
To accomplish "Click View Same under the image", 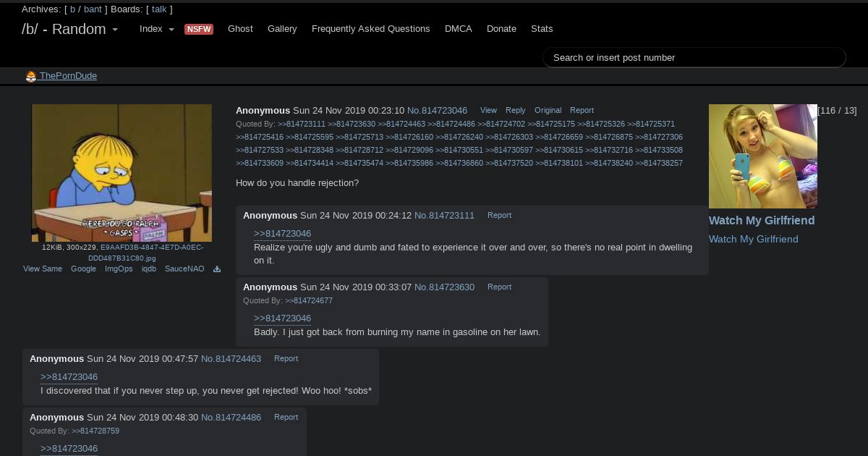I will coord(43,269).
